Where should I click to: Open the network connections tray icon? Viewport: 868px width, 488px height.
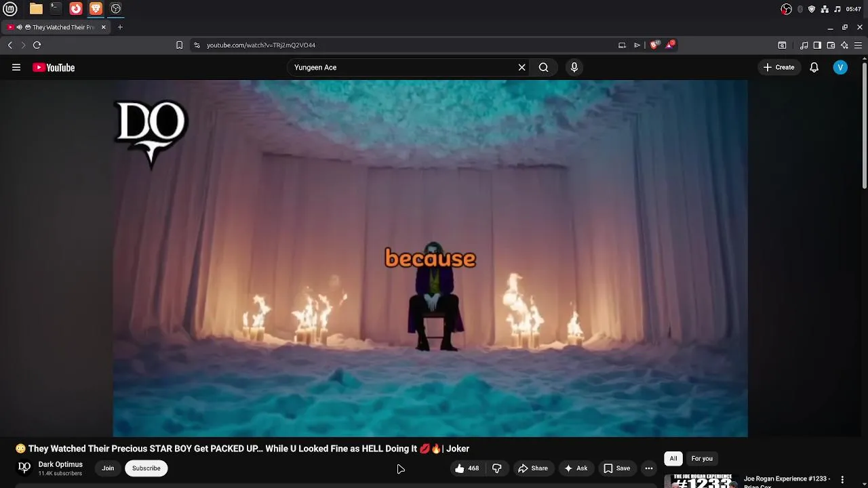click(x=825, y=9)
